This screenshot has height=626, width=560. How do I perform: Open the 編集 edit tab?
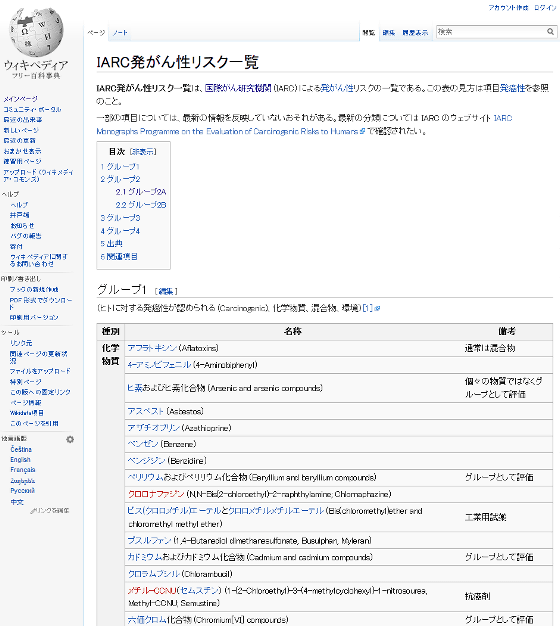click(389, 33)
